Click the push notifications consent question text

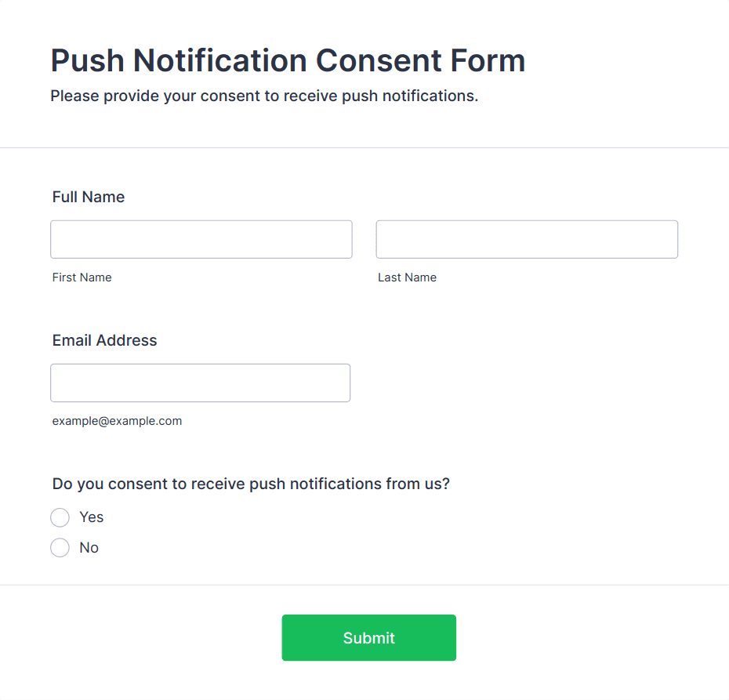tap(251, 484)
